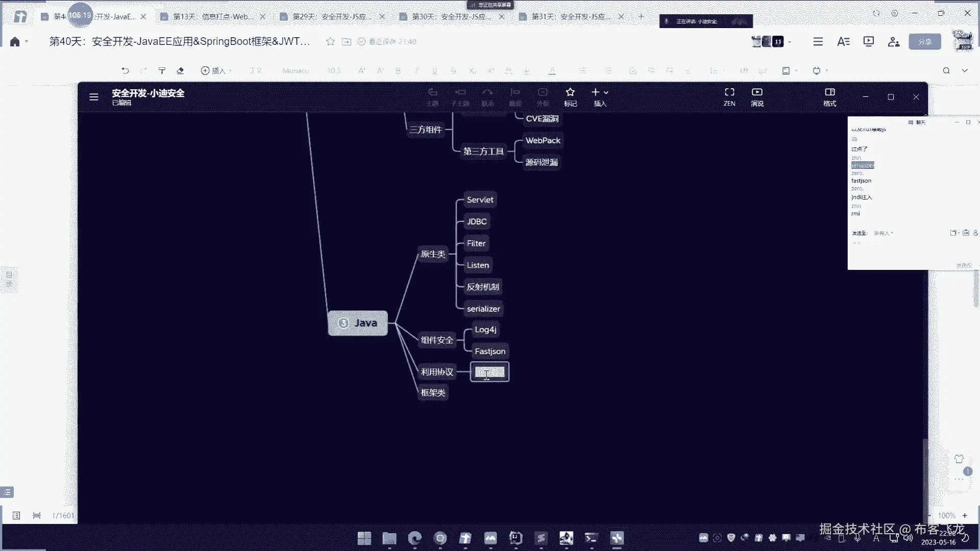Screen dimensions: 980x551
Task: Switch to the 第30天 安全开发 tab
Action: pos(451,17)
